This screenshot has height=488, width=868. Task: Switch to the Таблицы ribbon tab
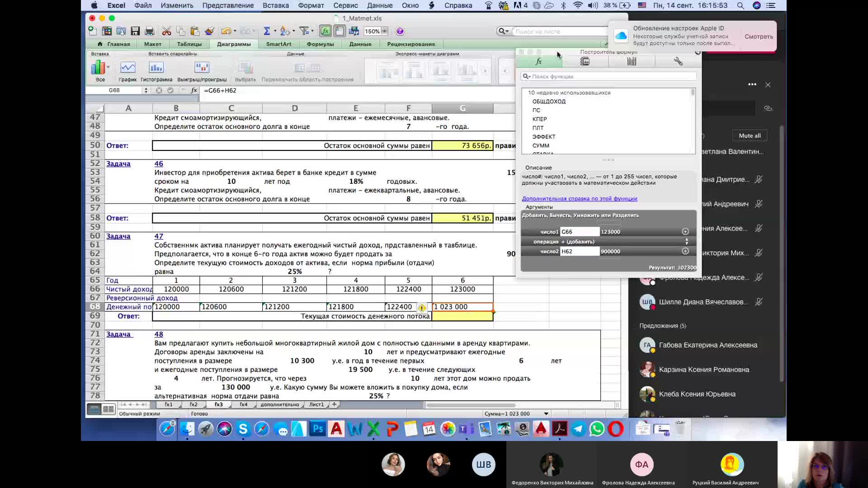click(189, 44)
